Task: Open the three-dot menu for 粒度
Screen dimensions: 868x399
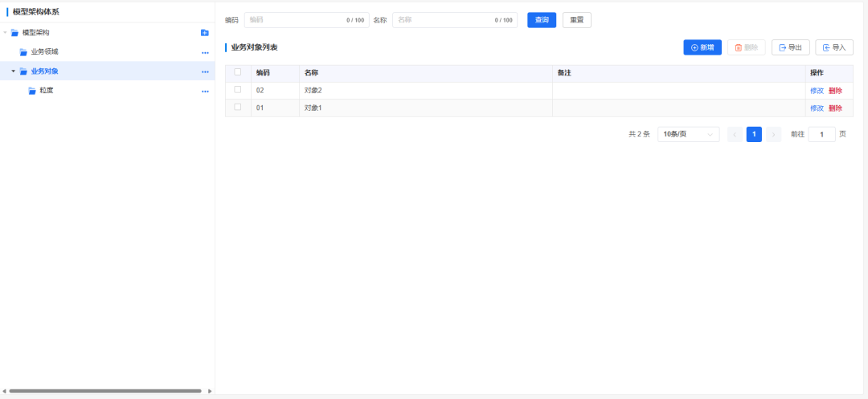Action: tap(205, 92)
